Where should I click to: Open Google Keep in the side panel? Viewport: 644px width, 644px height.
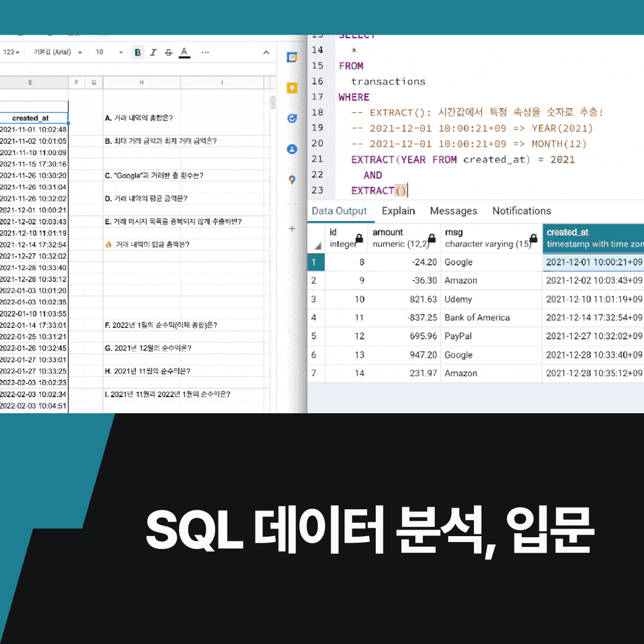click(292, 88)
